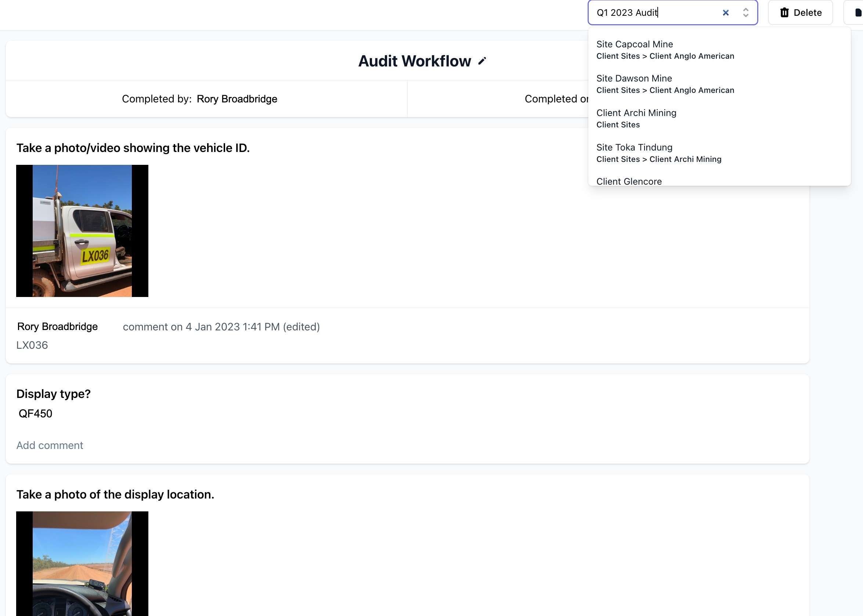Toggle the folder selector chevron arrows
The image size is (863, 616).
[745, 13]
